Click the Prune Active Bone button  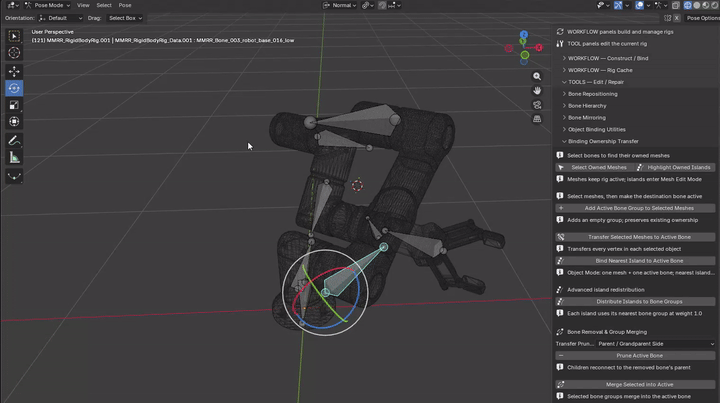pos(635,356)
